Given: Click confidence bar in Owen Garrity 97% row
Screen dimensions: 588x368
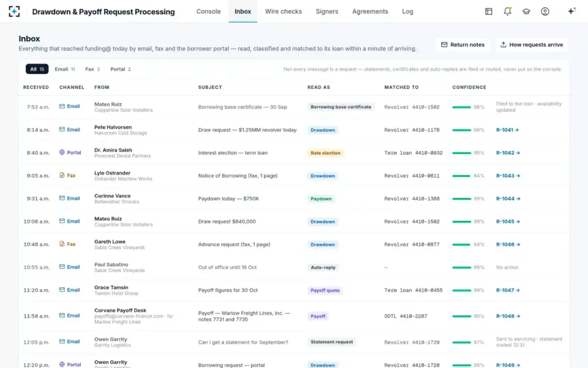Looking at the screenshot, I should pos(462,342).
